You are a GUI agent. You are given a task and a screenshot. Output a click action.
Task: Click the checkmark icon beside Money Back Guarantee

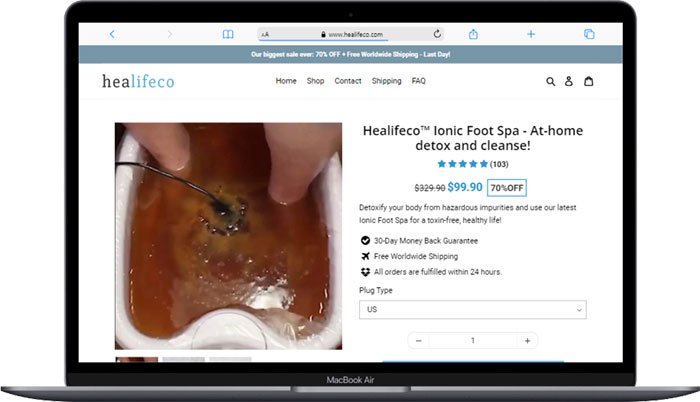tap(365, 241)
